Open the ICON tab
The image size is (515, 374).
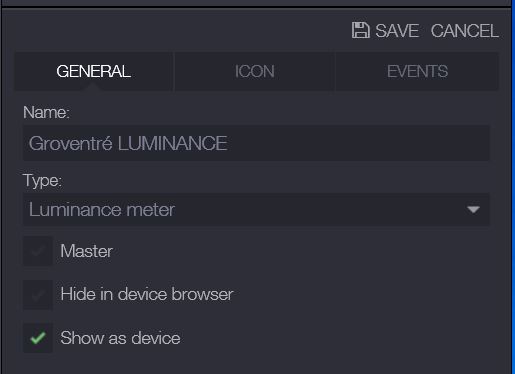pos(255,71)
